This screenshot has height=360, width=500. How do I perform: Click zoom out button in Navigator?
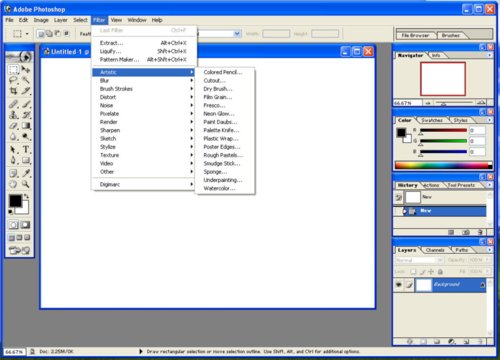click(428, 103)
